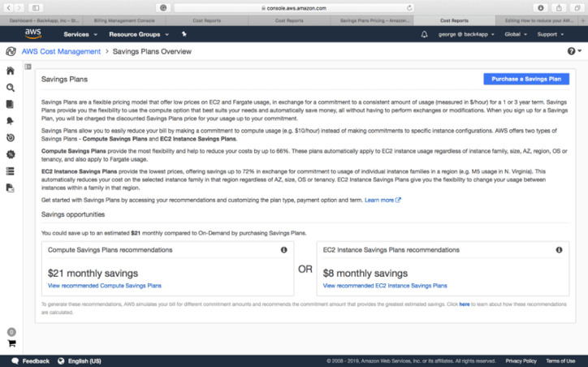
Task: Click the Feedback speech bubble icon
Action: click(x=15, y=361)
